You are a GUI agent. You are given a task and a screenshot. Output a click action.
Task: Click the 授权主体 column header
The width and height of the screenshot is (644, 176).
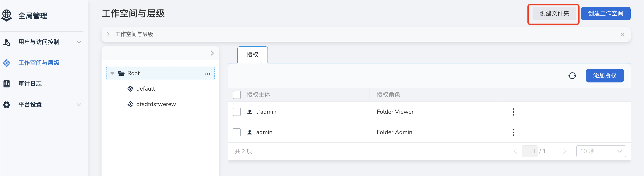(258, 95)
